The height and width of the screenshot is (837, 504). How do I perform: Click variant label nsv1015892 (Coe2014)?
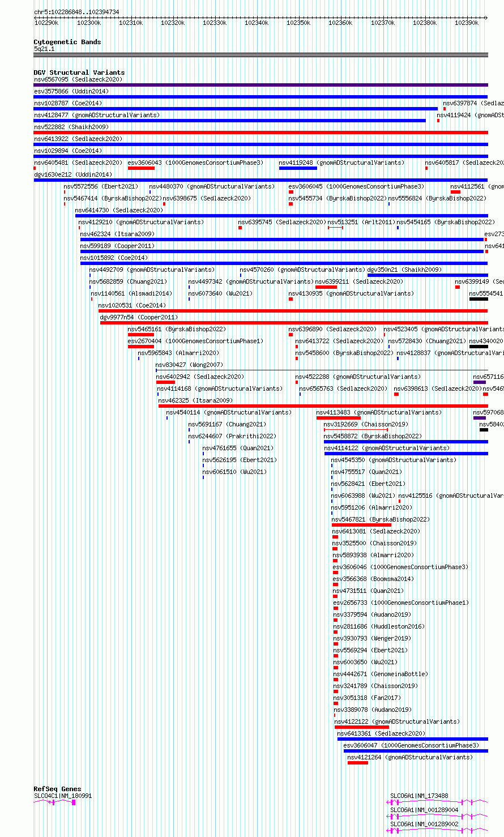pos(114,258)
